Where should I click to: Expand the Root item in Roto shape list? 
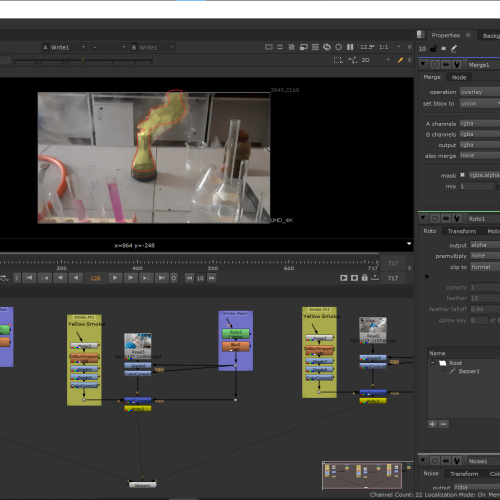(432, 363)
